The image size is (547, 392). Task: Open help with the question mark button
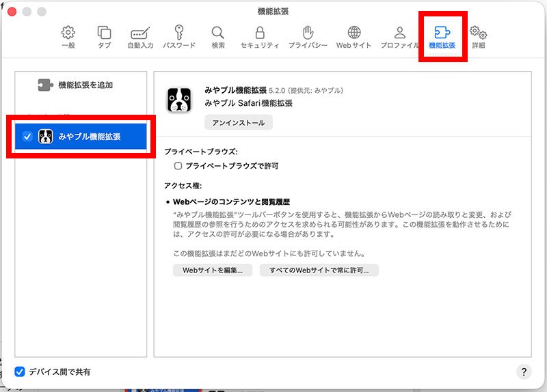coord(523,372)
